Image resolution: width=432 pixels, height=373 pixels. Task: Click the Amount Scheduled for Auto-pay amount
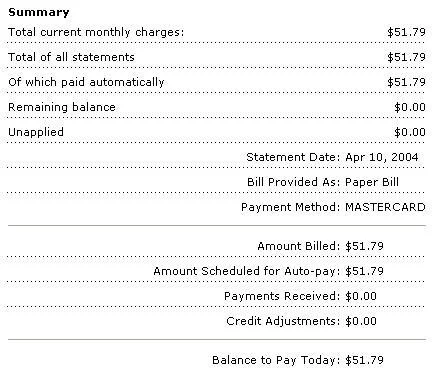pyautogui.click(x=364, y=271)
